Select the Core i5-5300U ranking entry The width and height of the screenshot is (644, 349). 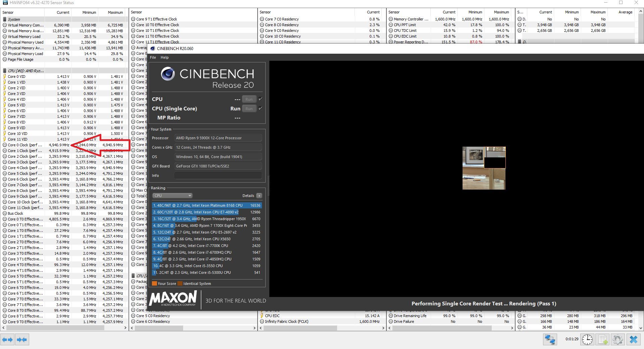pyautogui.click(x=207, y=272)
